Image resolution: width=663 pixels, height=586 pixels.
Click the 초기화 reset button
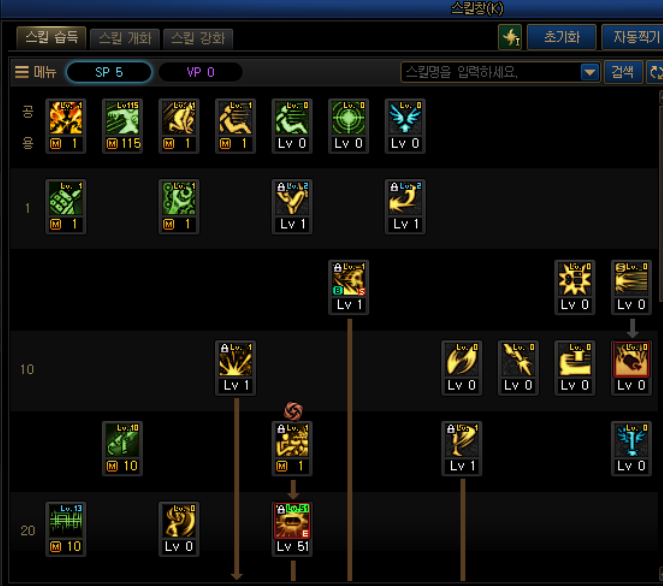click(562, 37)
